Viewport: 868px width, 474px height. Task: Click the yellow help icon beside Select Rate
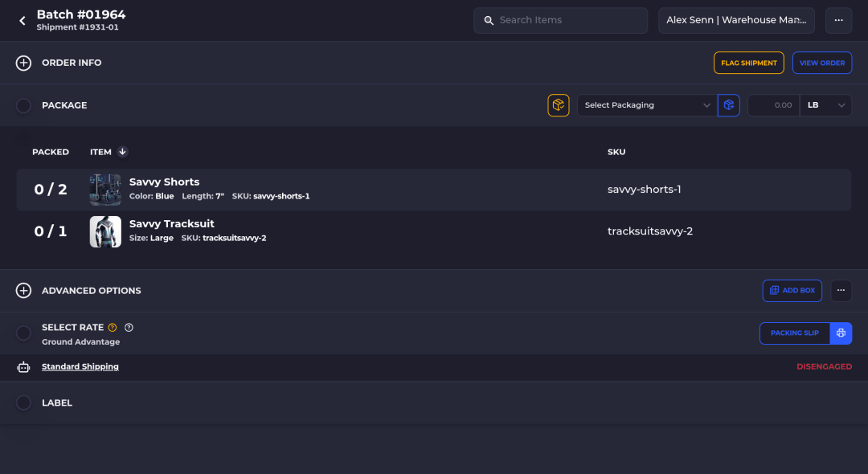[x=113, y=328]
